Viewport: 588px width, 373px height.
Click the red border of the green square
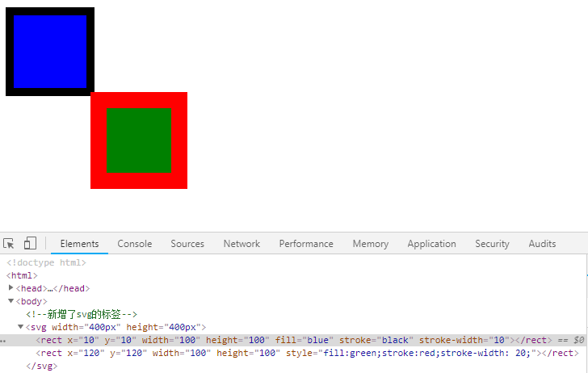[139, 100]
